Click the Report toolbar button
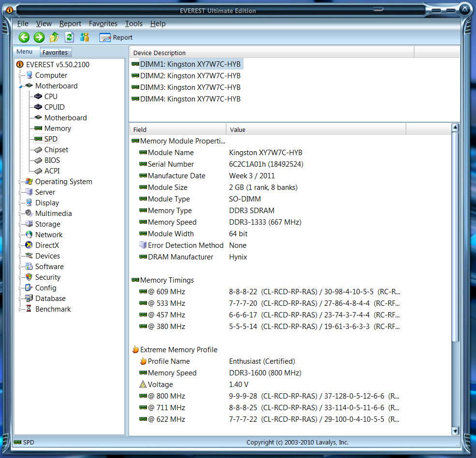 pyautogui.click(x=116, y=37)
